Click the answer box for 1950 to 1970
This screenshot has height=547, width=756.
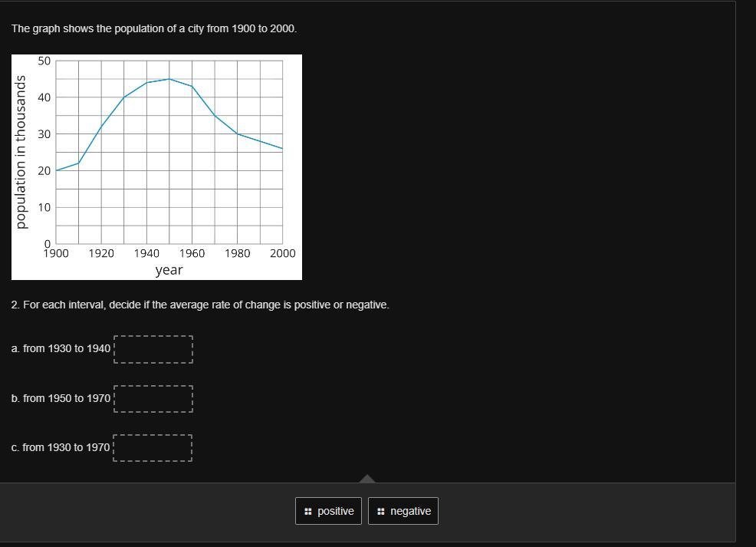153,399
